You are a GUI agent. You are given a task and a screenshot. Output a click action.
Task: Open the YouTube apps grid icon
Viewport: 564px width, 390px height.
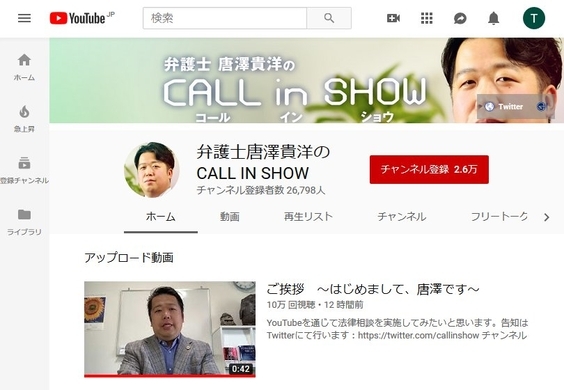427,18
